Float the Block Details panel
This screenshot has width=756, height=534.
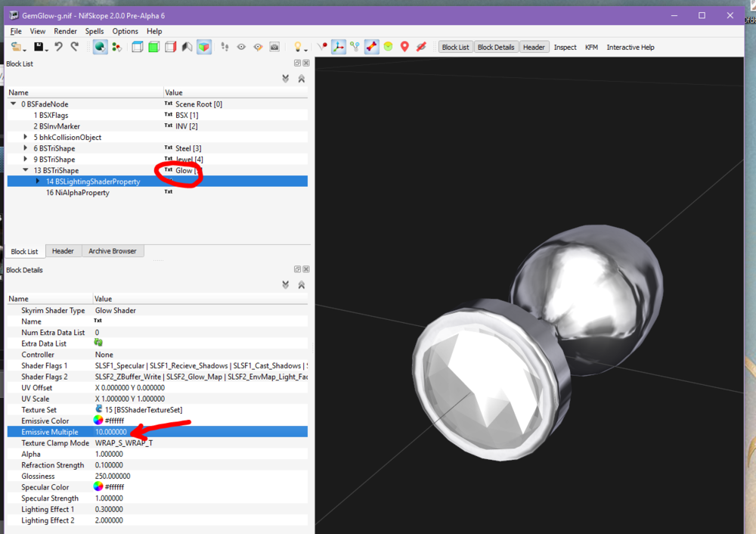pyautogui.click(x=297, y=269)
